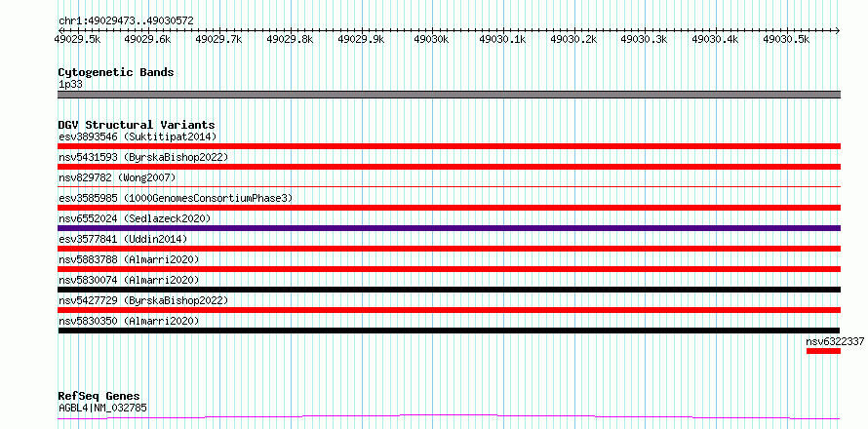Open the nsv5830074 (Almarri2020) variant label
This screenshot has height=429, width=868.
pyautogui.click(x=129, y=280)
